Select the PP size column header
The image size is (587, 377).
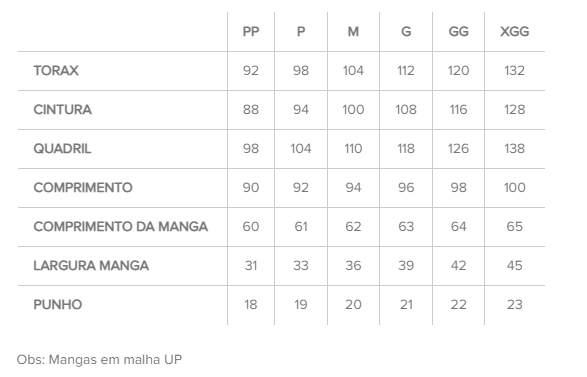tap(251, 32)
